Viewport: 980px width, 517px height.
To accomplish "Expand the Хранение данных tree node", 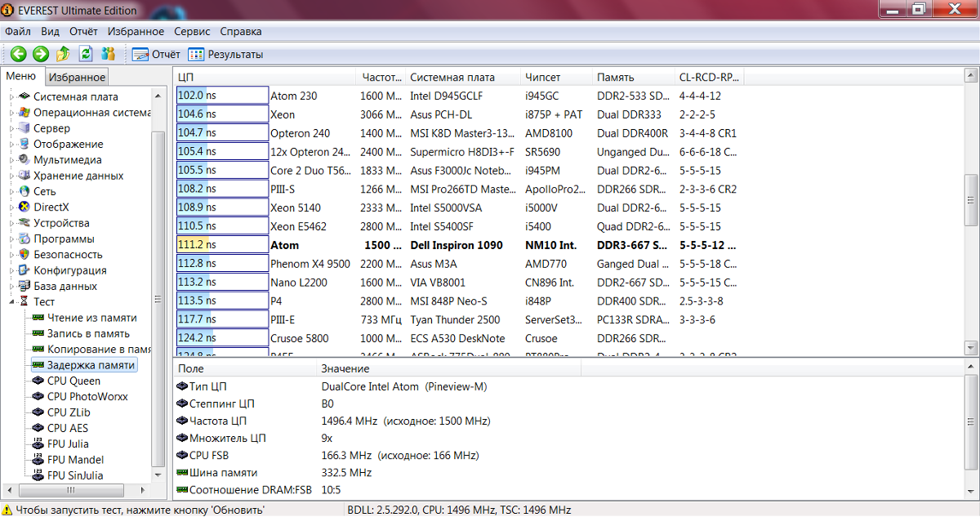I will click(12, 176).
